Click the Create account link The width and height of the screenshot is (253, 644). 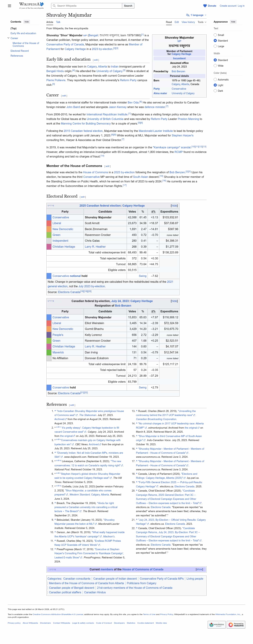pyautogui.click(x=228, y=6)
